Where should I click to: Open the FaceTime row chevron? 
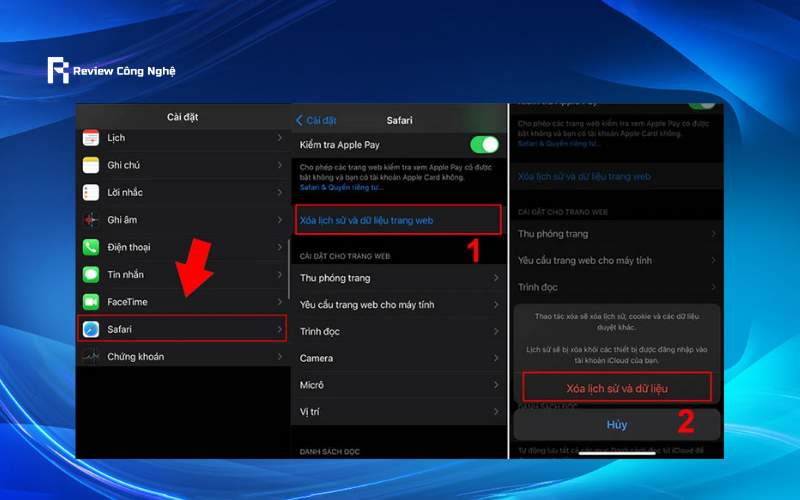[x=280, y=302]
